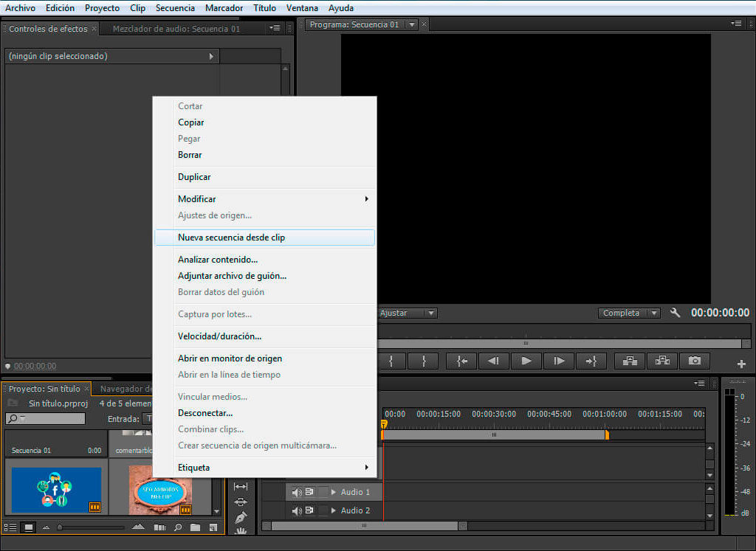Choose Borrar from context menu

point(265,155)
